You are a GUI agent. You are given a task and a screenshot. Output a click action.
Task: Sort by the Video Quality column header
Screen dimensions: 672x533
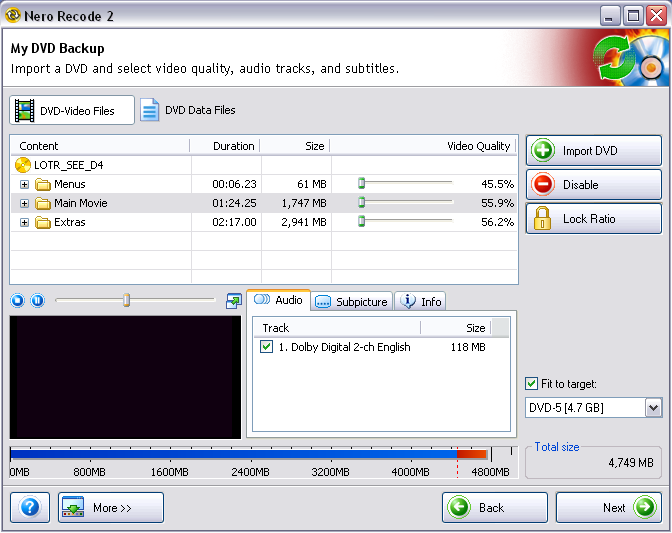pos(423,146)
